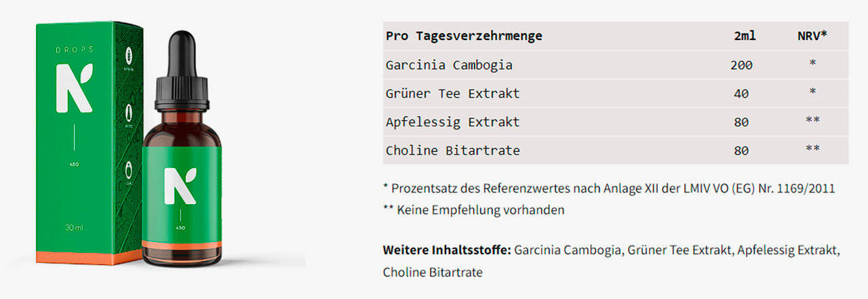Click the Prozentsatz des Referenzwertes footnote
868x299 pixels.
click(608, 188)
